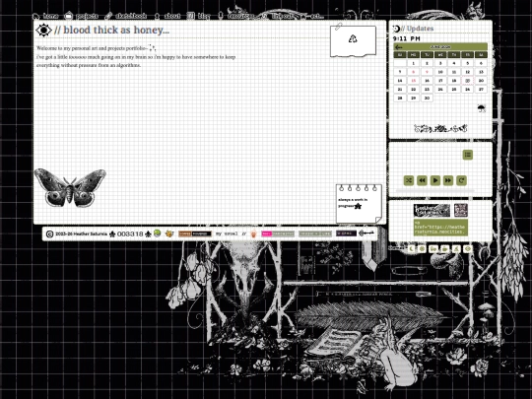The image size is (532, 399).
Task: Click the 'my email' footer link
Action: coord(231,233)
